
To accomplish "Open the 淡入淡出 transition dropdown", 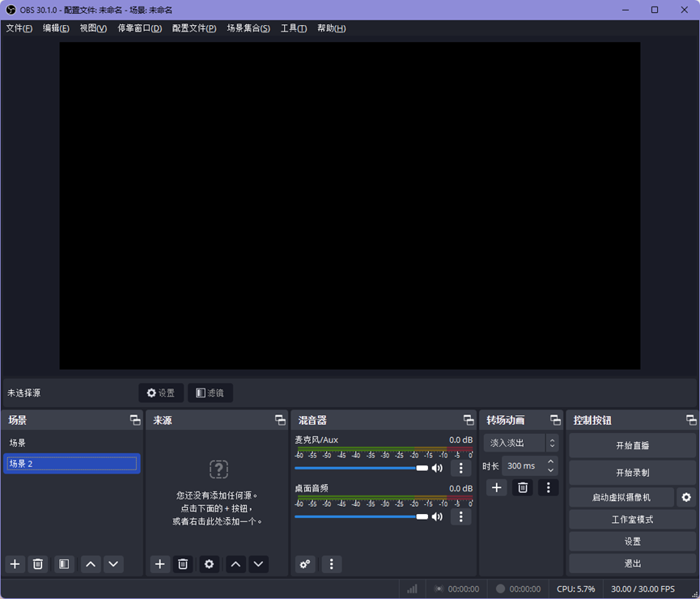I will click(x=521, y=443).
